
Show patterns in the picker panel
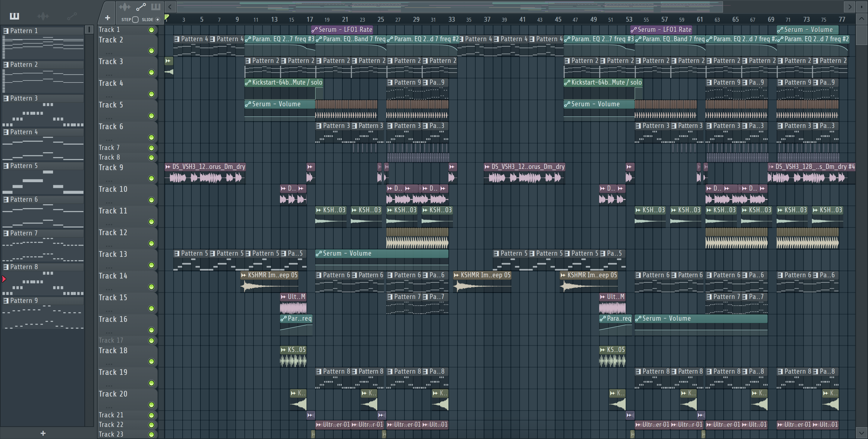[14, 16]
